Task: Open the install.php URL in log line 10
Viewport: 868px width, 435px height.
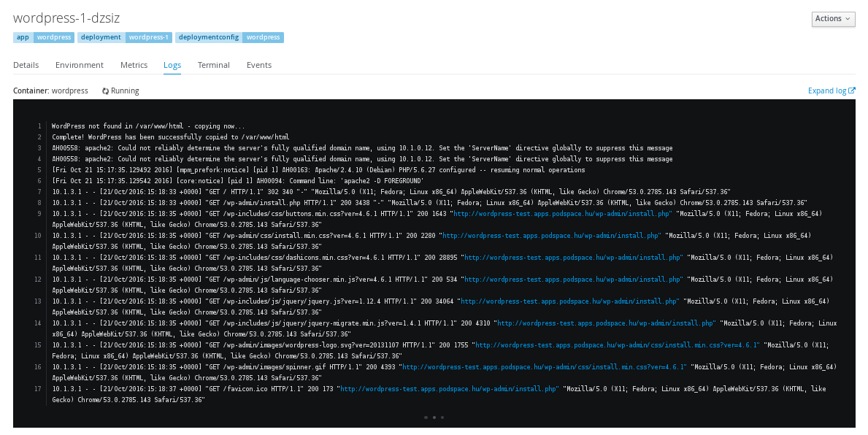Action: [551, 236]
